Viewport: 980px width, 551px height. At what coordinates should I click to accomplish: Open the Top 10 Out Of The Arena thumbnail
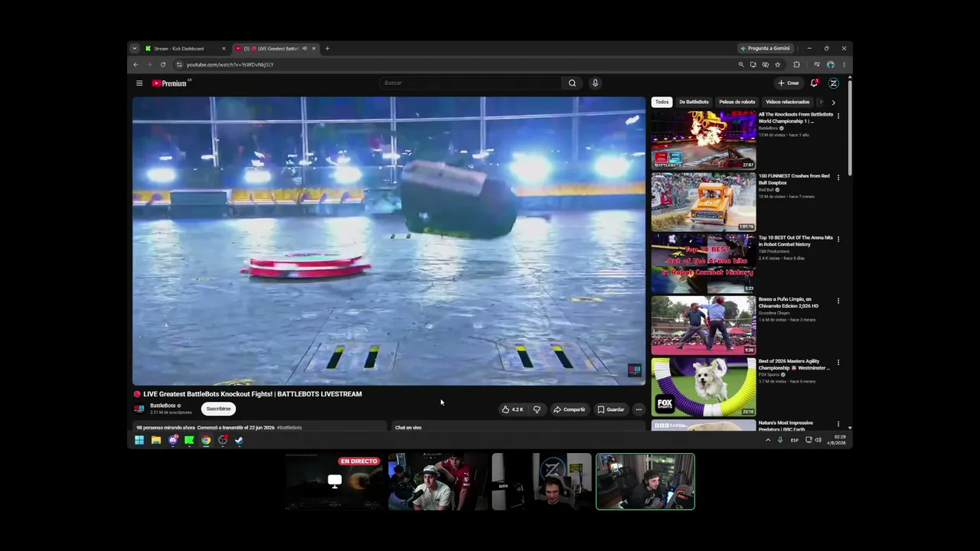tap(704, 263)
